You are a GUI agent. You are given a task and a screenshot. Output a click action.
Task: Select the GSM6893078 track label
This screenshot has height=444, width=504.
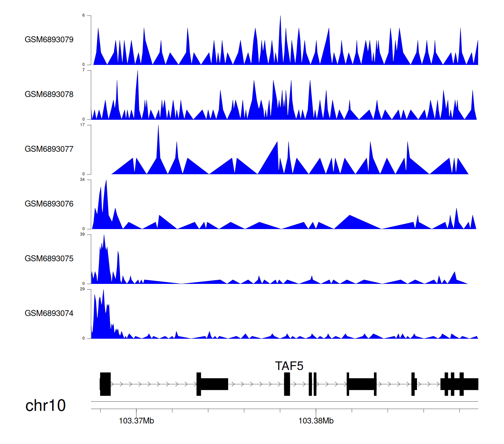[49, 95]
